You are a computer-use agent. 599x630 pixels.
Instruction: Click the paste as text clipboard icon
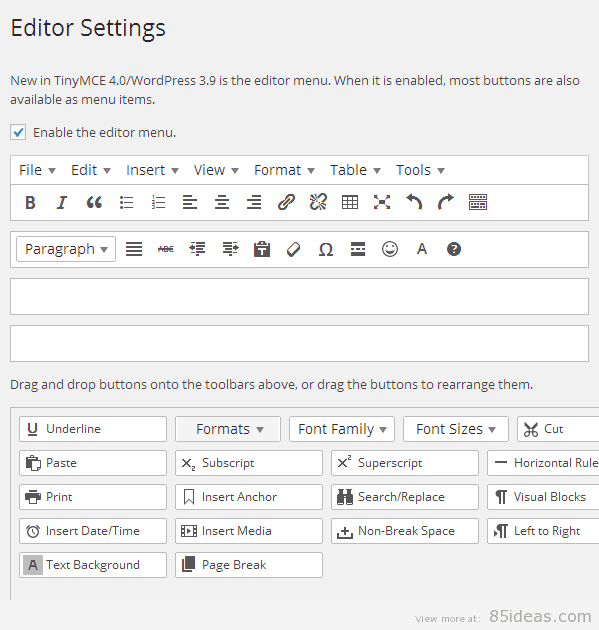pos(262,249)
